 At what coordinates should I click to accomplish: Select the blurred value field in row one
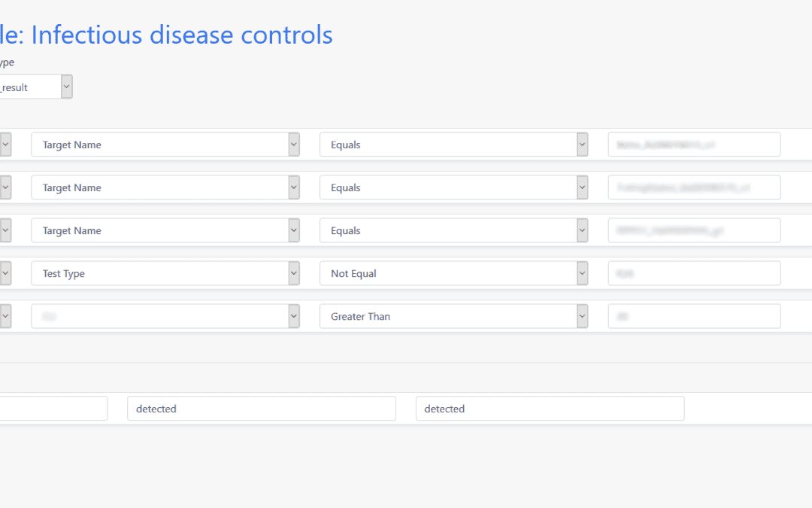[693, 144]
